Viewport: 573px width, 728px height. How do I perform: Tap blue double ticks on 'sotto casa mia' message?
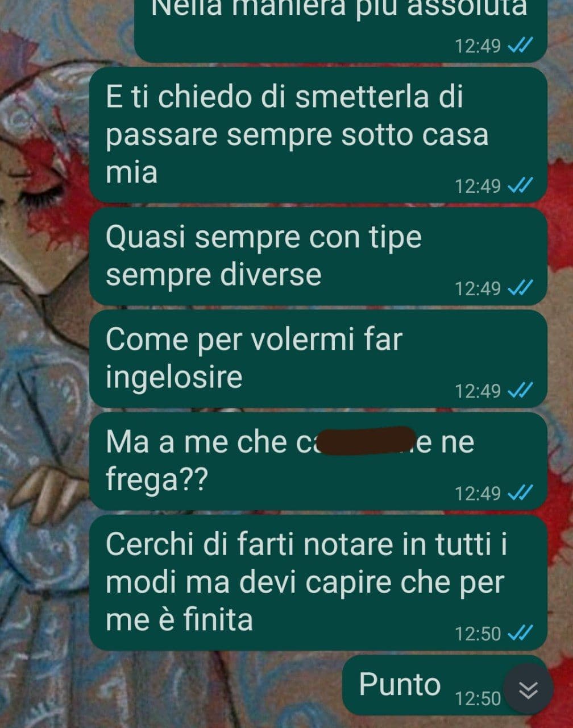tap(520, 186)
